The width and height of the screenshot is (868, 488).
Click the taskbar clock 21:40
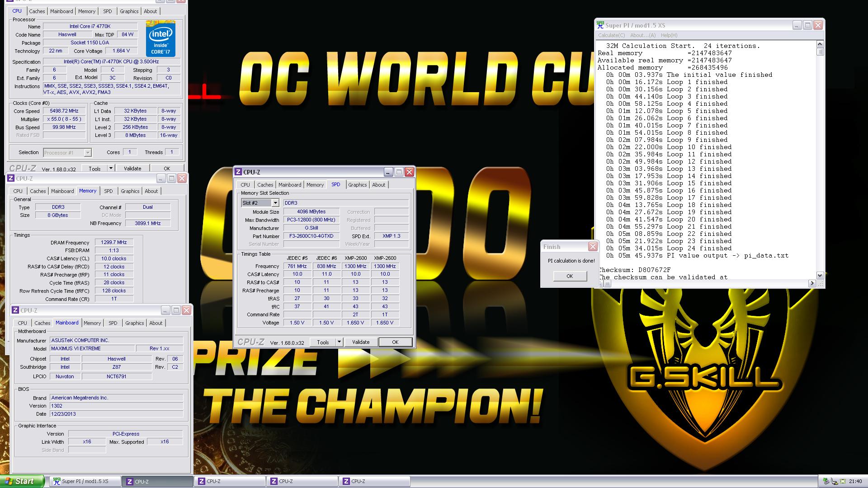(x=855, y=482)
